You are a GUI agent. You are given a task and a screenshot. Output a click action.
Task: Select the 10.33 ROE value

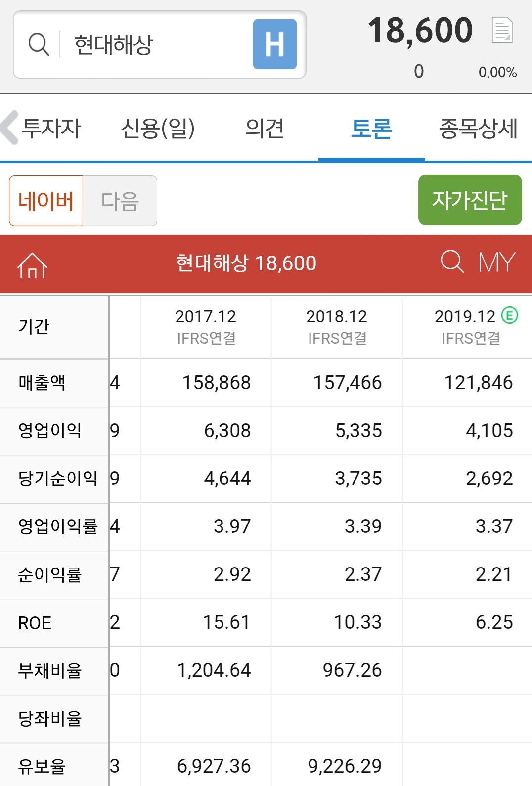[x=358, y=622]
